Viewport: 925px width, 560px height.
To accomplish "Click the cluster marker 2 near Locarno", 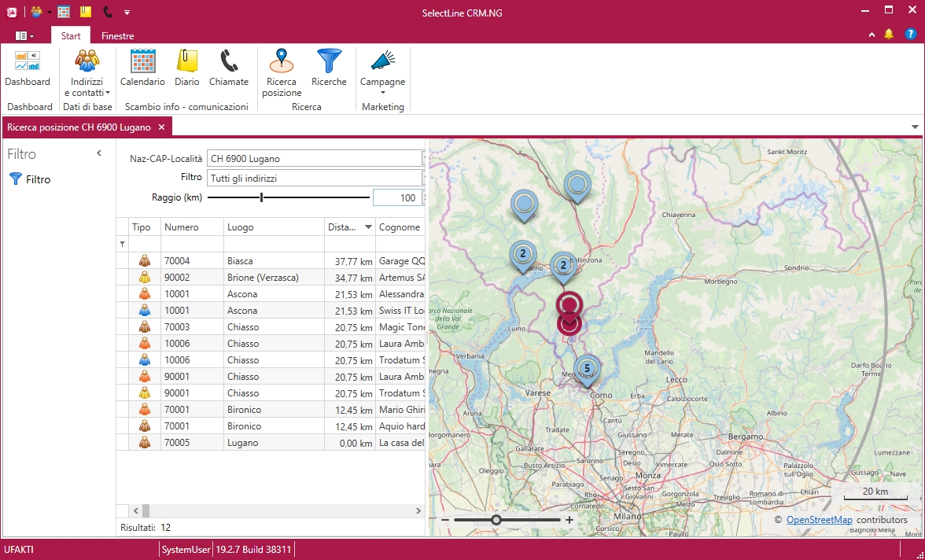I will [522, 256].
